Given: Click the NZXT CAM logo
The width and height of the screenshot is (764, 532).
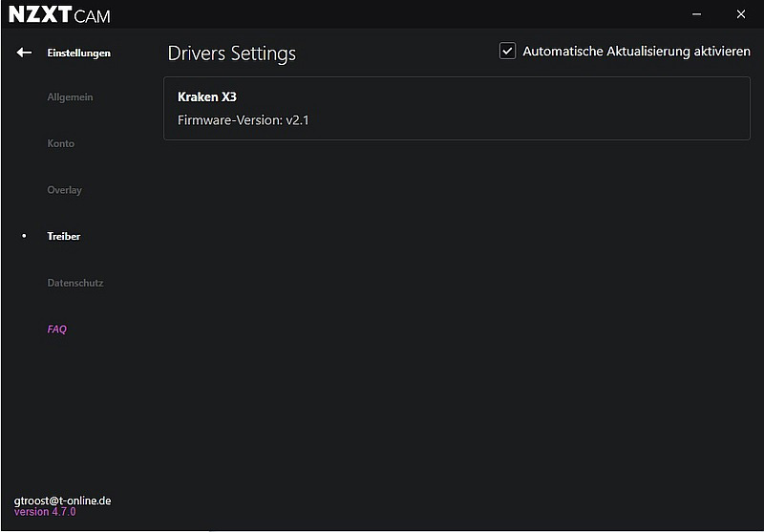Looking at the screenshot, I should coord(59,14).
